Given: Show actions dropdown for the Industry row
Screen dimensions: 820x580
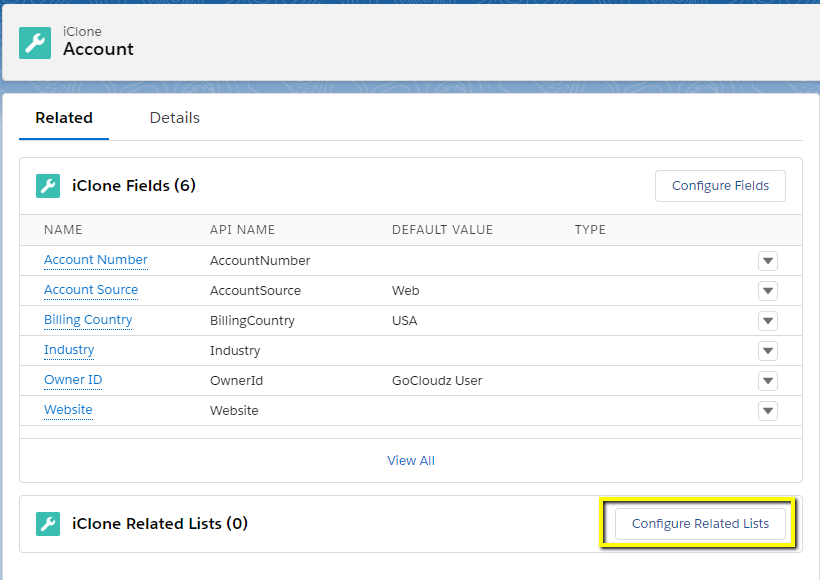Looking at the screenshot, I should [x=768, y=350].
